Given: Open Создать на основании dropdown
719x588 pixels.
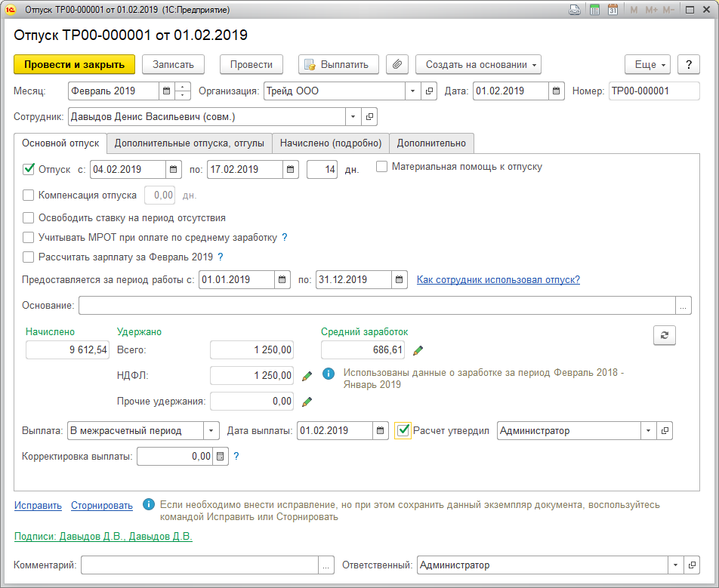Looking at the screenshot, I should coord(478,65).
